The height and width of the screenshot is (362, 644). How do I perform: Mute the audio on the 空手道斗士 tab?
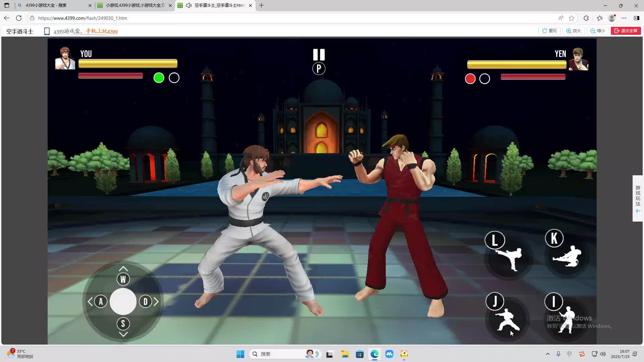189,5
